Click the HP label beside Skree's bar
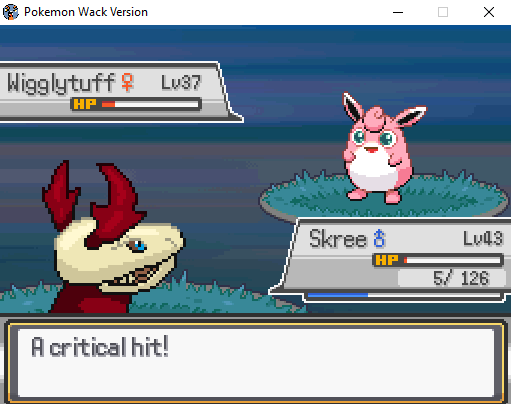 coord(387,260)
